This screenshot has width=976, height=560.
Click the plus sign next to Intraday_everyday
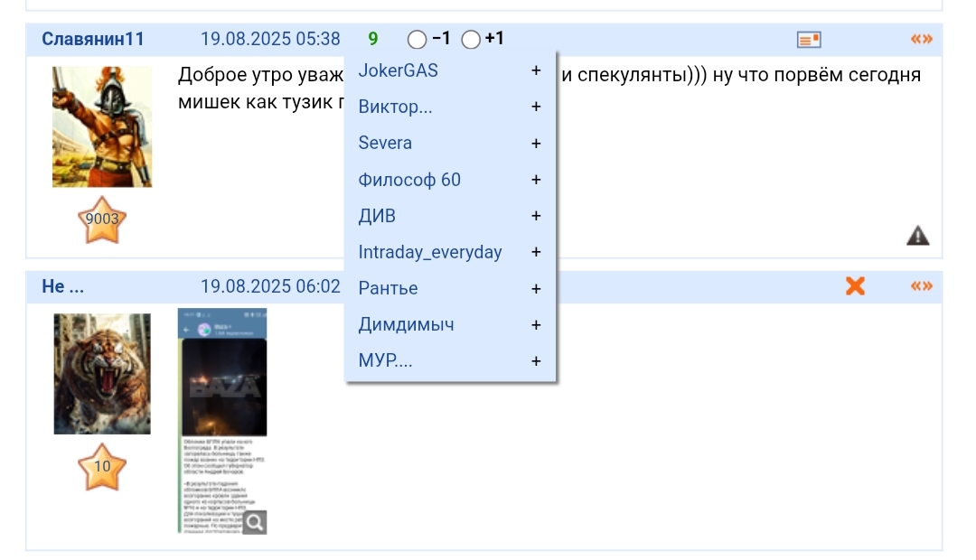point(536,252)
